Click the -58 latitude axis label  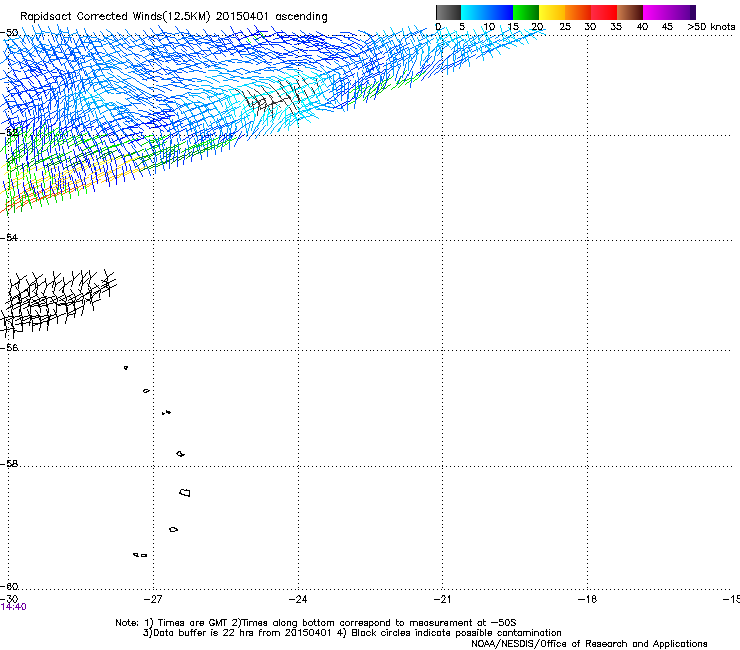pos(9,464)
